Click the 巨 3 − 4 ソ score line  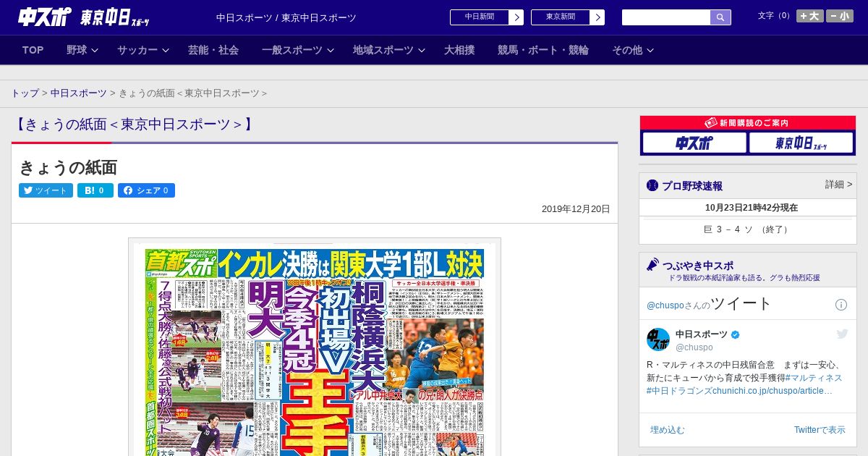click(747, 229)
